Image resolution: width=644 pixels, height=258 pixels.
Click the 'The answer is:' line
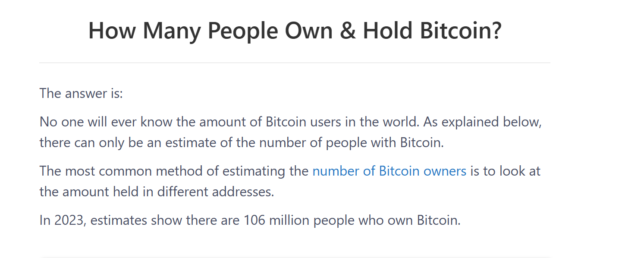coord(81,93)
